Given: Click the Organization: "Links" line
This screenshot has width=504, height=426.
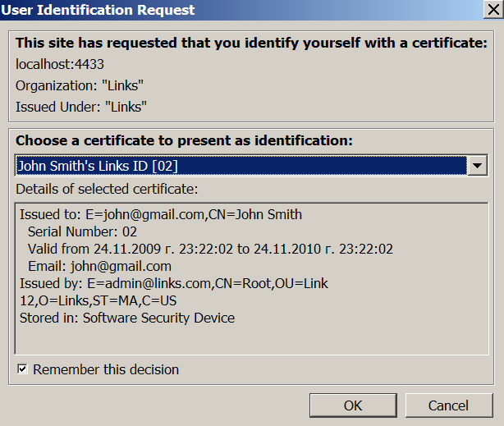Looking at the screenshot, I should click(x=78, y=85).
